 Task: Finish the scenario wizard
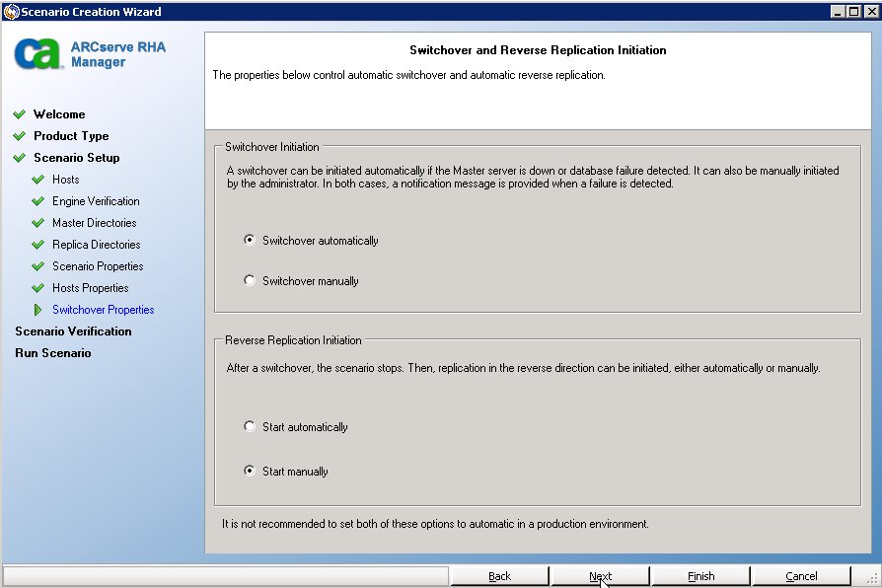tap(700, 576)
